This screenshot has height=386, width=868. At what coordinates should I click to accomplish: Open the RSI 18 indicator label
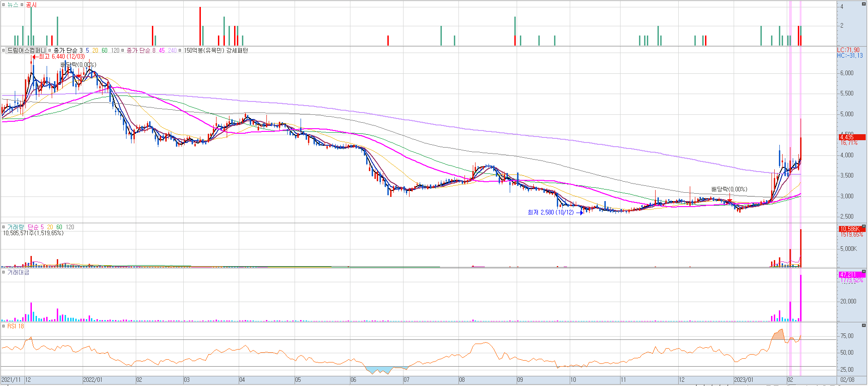[x=15, y=326]
